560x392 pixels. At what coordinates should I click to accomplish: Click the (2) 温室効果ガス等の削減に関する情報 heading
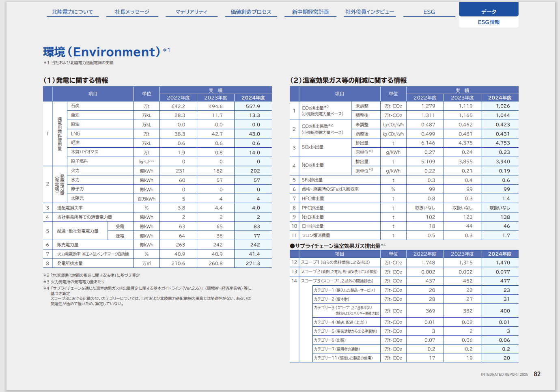[x=348, y=80]
